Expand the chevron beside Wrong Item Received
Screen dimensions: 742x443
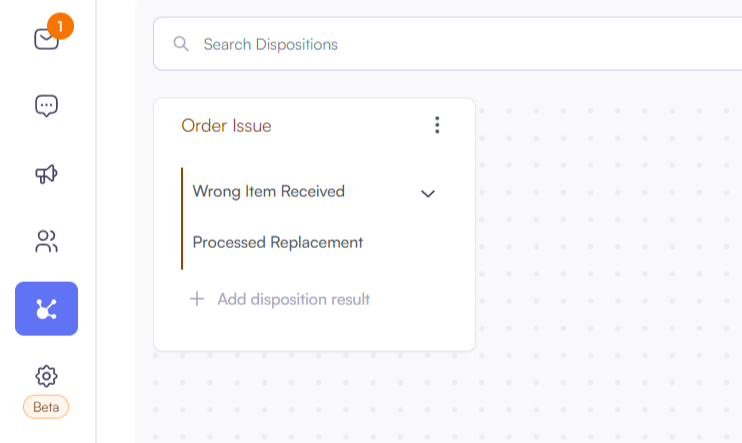tap(428, 194)
